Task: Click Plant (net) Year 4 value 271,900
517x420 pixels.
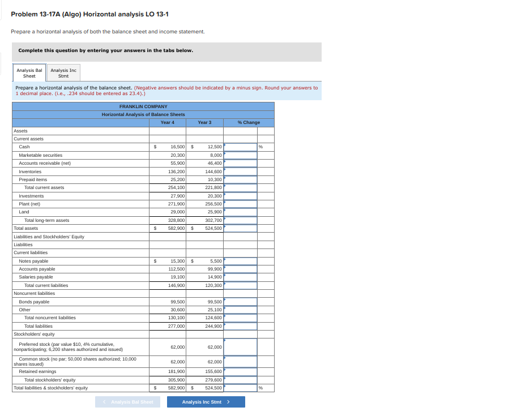Action: pyautogui.click(x=177, y=204)
